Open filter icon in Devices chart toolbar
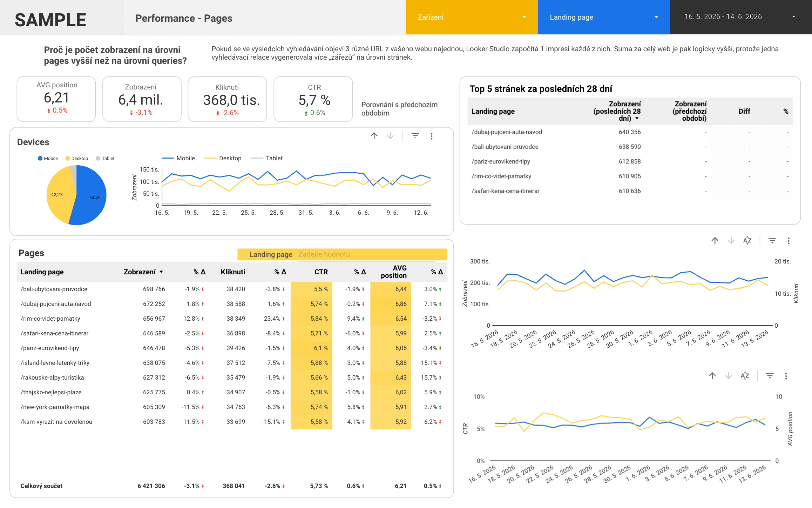Image resolution: width=812 pixels, height=508 pixels. coord(415,136)
